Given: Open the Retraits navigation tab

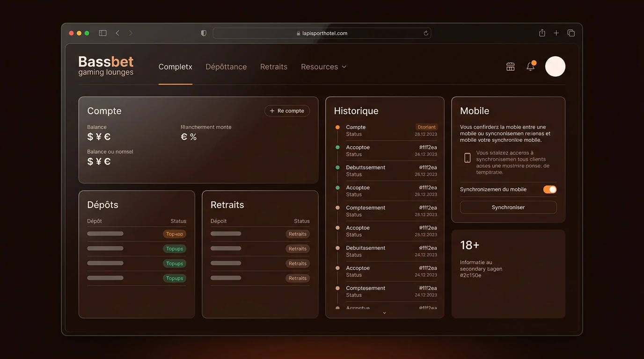Looking at the screenshot, I should point(274,67).
